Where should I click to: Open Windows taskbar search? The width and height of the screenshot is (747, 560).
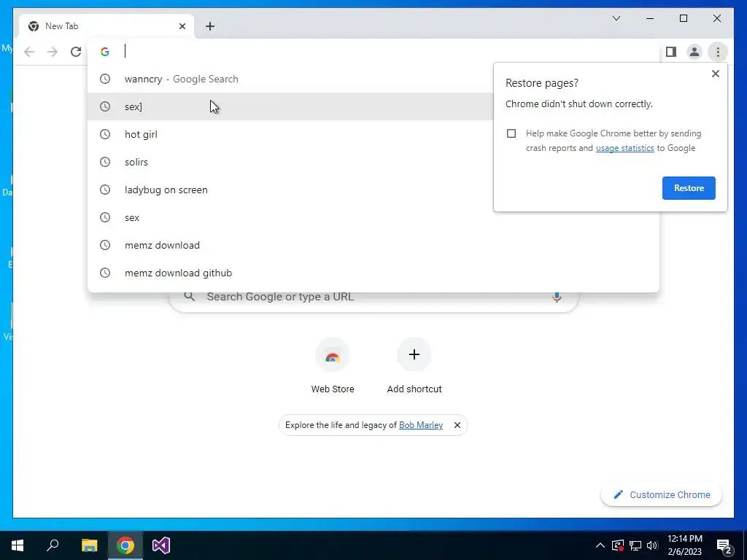(x=53, y=545)
